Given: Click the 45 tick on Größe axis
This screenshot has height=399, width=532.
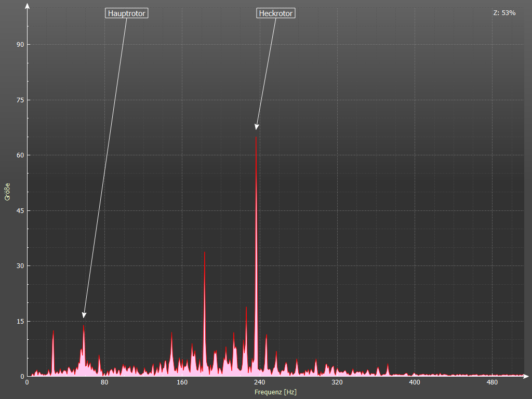Looking at the screenshot, I should click(x=20, y=210).
